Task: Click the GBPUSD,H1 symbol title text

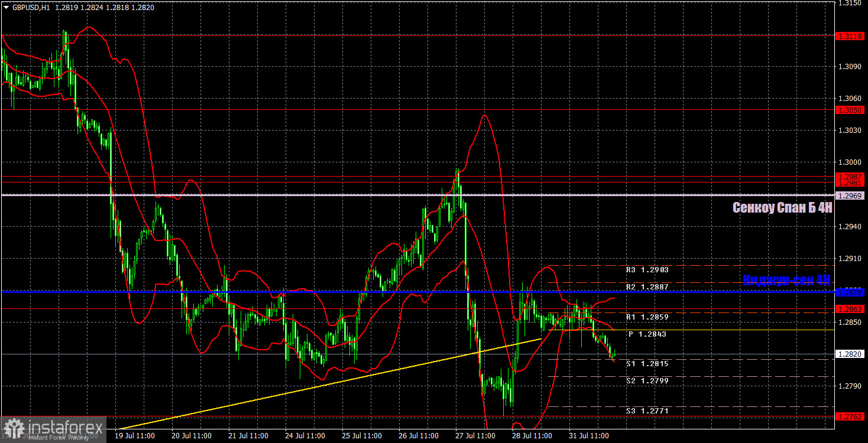Action: [x=32, y=8]
